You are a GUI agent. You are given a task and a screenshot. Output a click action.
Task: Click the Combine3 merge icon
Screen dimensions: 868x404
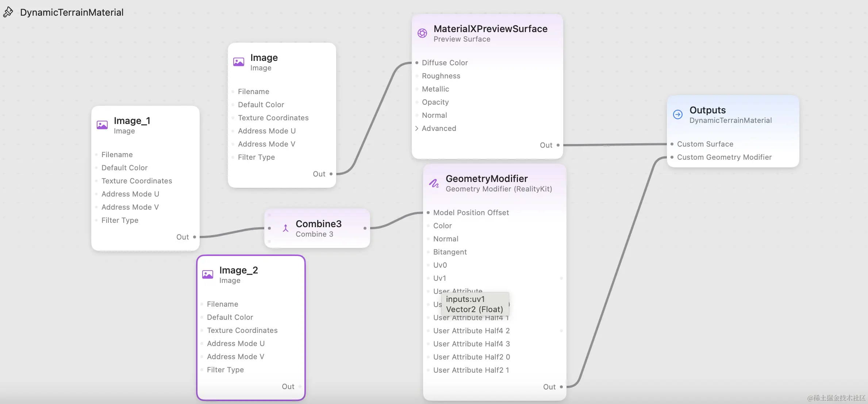click(285, 228)
